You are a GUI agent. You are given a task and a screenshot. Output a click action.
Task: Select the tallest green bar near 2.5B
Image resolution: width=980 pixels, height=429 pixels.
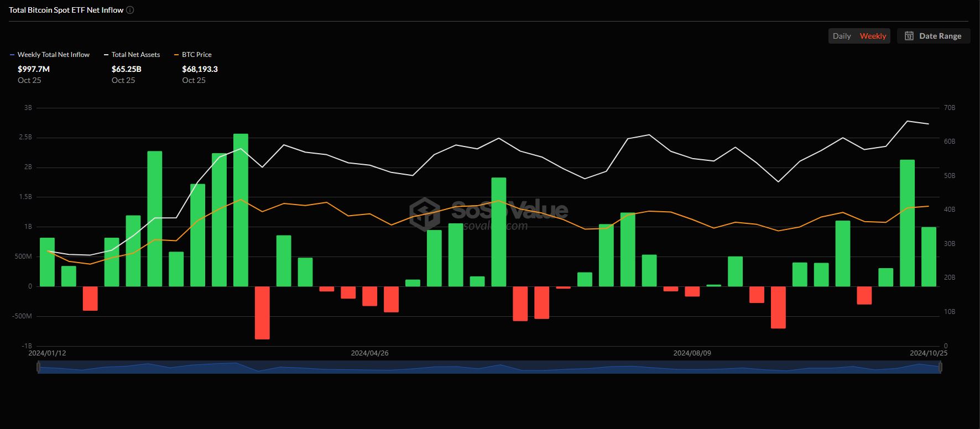point(241,210)
